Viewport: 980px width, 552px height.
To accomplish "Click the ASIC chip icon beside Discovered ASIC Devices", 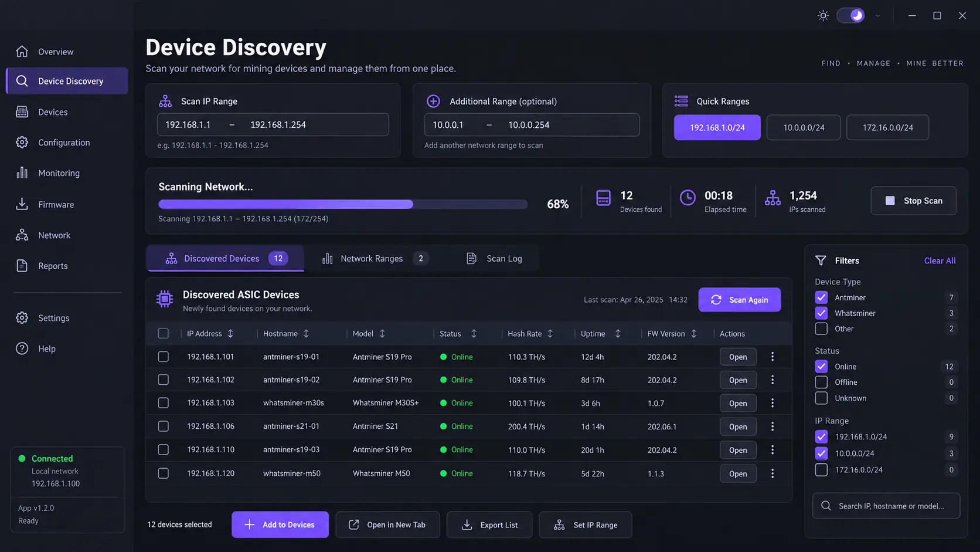I will pyautogui.click(x=165, y=299).
